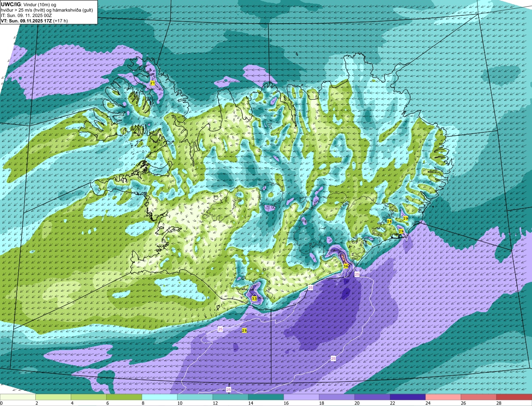Screen dimensions: 532x406
Task: Click the legend tick label '20'
Action: pos(357,403)
